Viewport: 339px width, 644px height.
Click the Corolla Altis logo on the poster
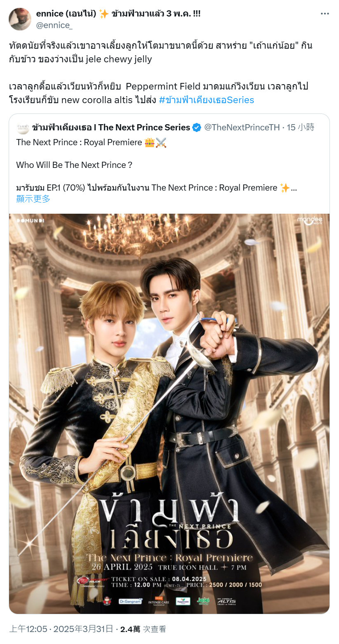point(228,601)
